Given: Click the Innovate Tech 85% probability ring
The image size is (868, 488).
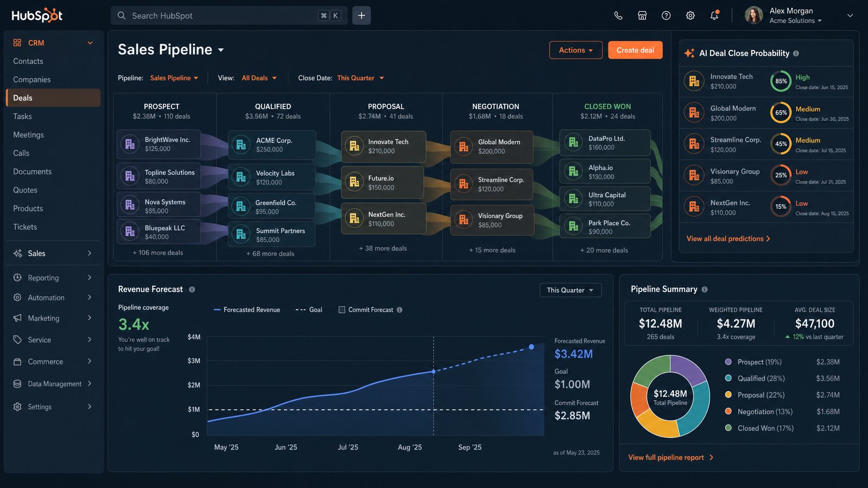Looking at the screenshot, I should pos(781,81).
